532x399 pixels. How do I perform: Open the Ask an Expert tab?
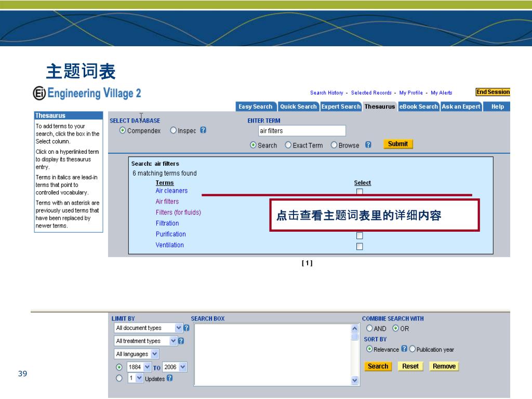coord(461,107)
